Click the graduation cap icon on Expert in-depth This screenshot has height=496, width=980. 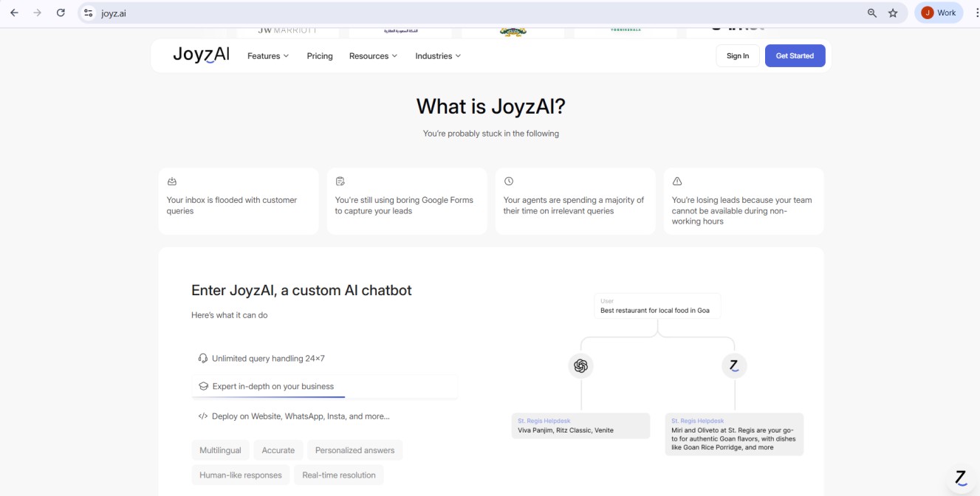202,385
